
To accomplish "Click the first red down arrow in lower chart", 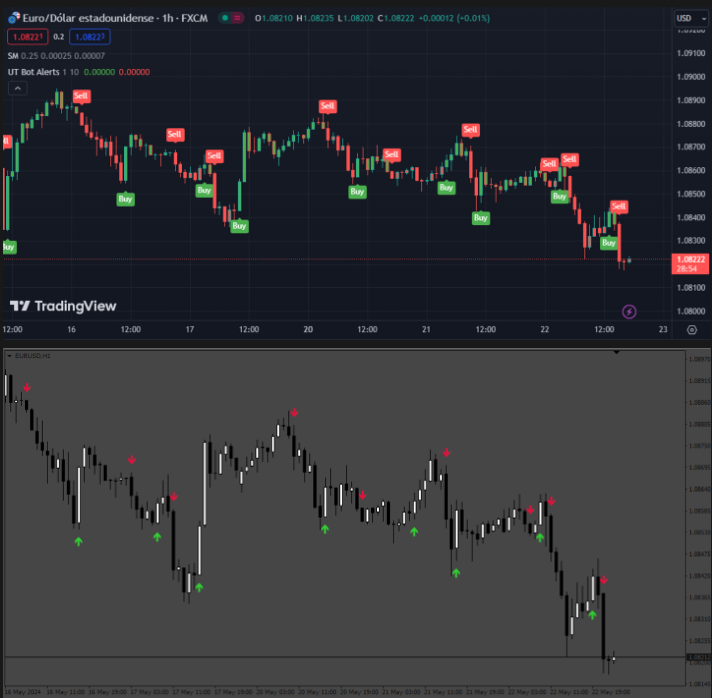I will (x=27, y=387).
